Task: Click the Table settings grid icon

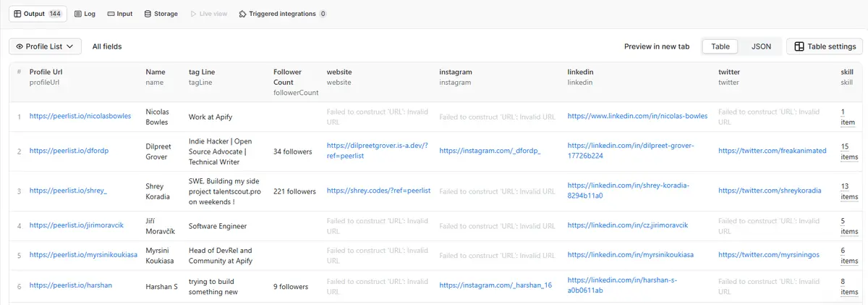Action: coord(799,46)
